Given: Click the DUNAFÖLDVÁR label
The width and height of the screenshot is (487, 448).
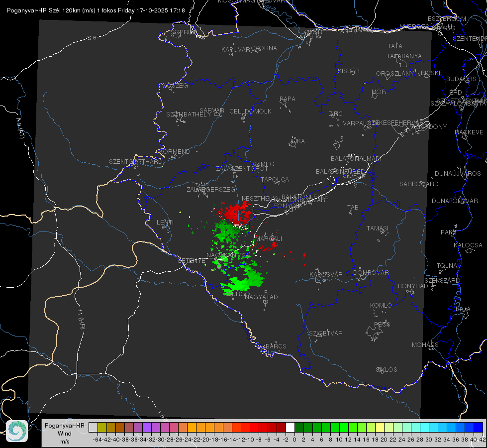Looking at the screenshot, I should pyautogui.click(x=455, y=201).
